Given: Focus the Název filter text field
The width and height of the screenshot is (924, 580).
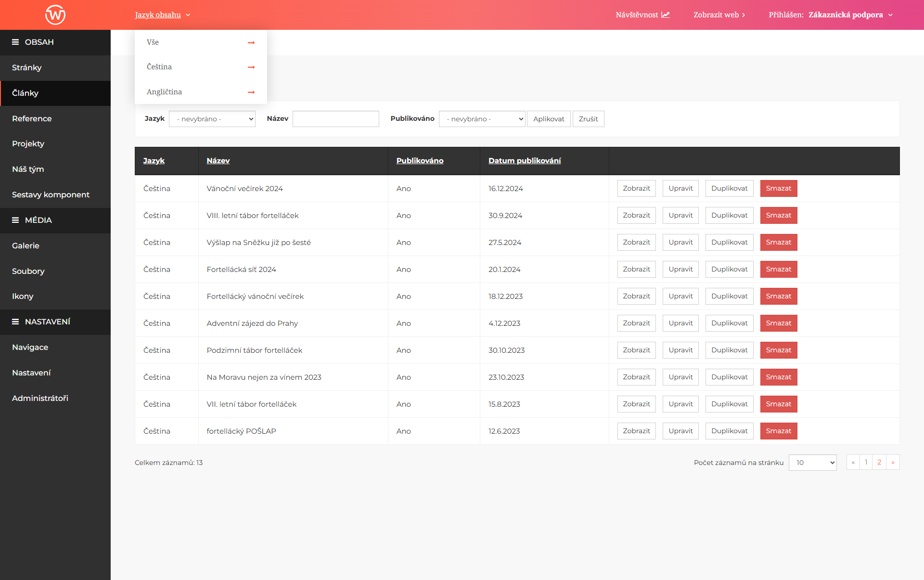Looking at the screenshot, I should [336, 119].
